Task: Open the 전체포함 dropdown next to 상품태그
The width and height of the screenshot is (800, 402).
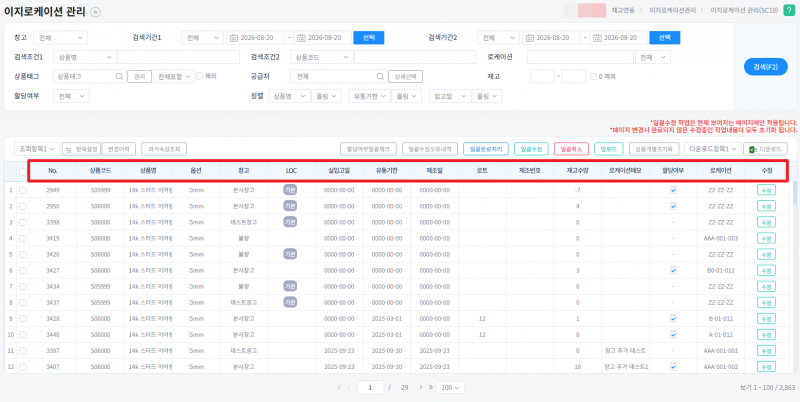Action: (x=174, y=76)
